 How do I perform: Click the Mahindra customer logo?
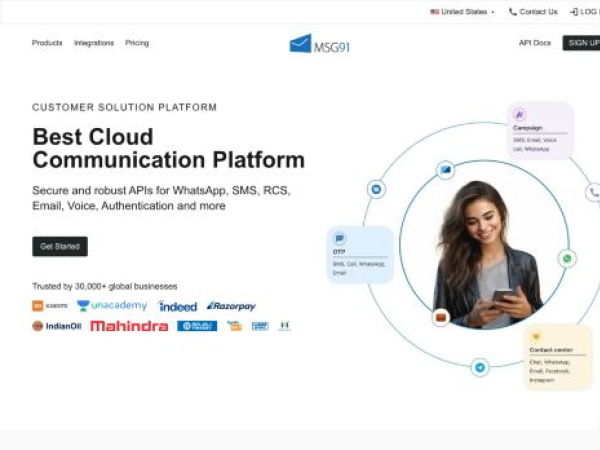coord(129,326)
